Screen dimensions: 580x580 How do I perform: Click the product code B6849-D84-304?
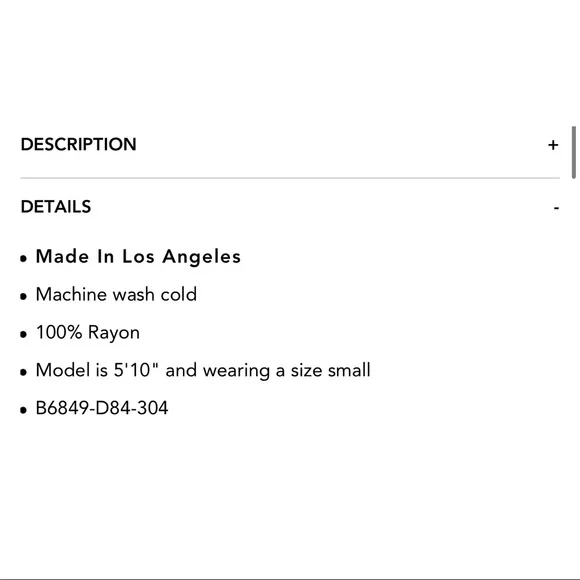point(102,408)
